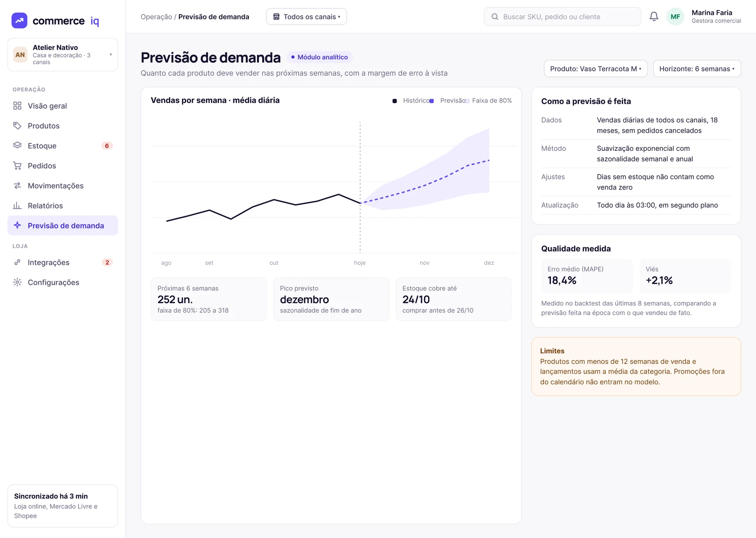Expand the Atelier Nativo store switcher

(63, 55)
